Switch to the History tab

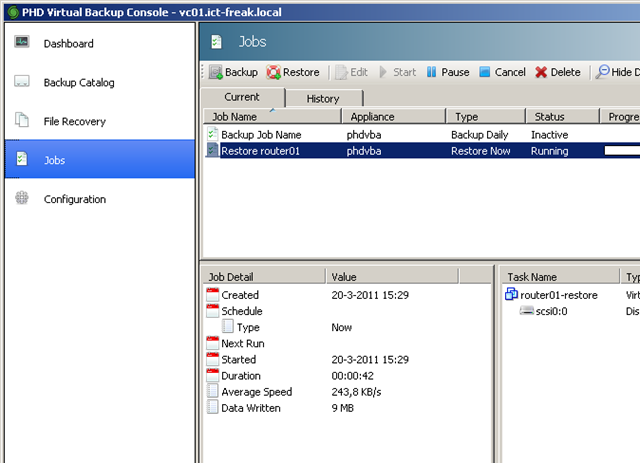[x=322, y=98]
